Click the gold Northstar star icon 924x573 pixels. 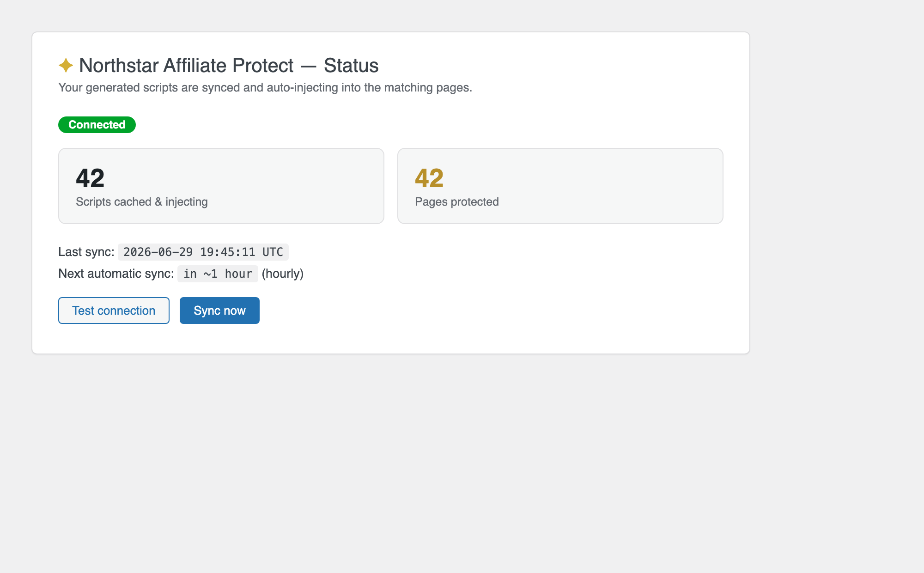pyautogui.click(x=66, y=65)
